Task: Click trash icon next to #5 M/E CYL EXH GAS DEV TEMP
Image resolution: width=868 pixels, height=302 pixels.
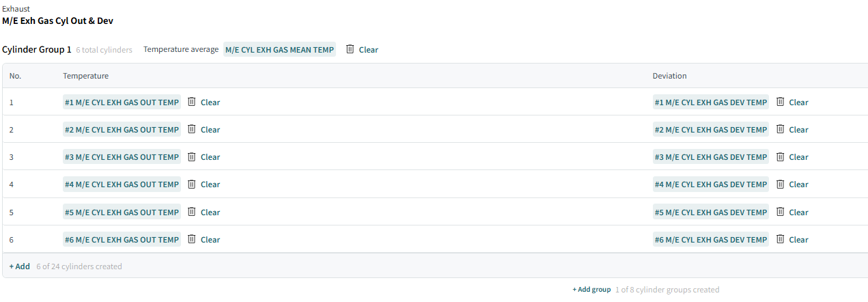Action: (x=781, y=212)
